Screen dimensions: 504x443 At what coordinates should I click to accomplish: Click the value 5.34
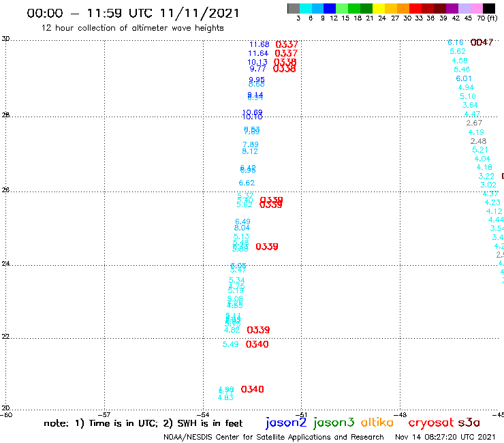pos(236,281)
